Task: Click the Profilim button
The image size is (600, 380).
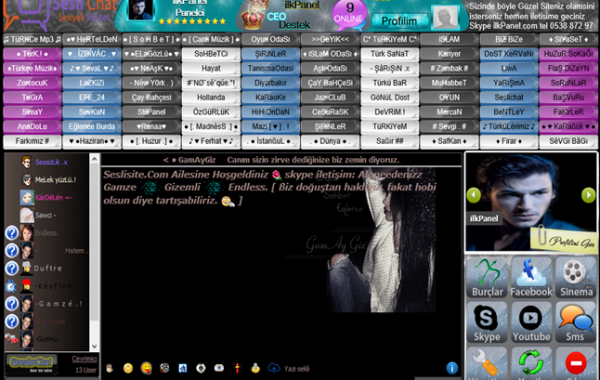Action: click(399, 21)
